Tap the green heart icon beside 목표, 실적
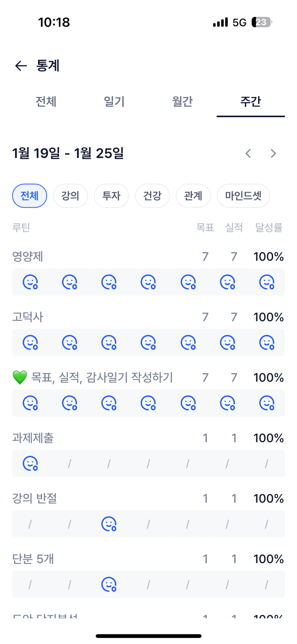The image size is (297, 644). [x=20, y=377]
